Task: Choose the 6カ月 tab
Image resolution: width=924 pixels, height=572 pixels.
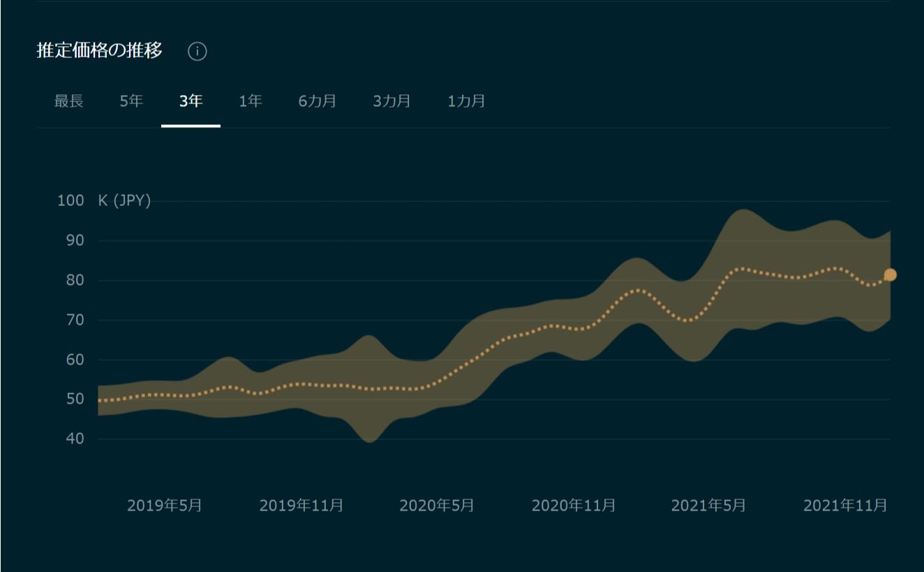Action: [x=318, y=101]
